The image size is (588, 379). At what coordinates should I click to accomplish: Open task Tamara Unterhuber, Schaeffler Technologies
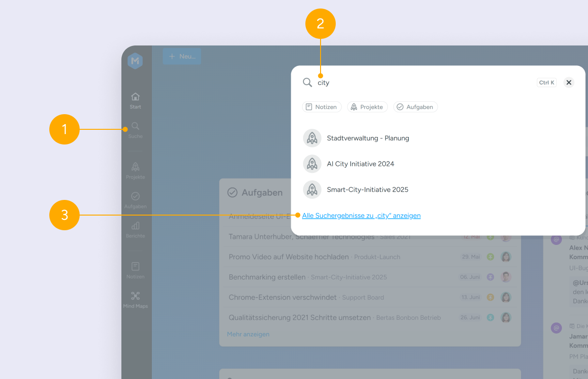pyautogui.click(x=302, y=236)
